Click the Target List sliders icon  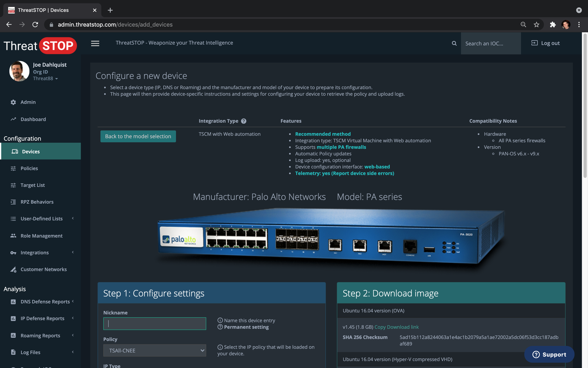click(x=13, y=185)
